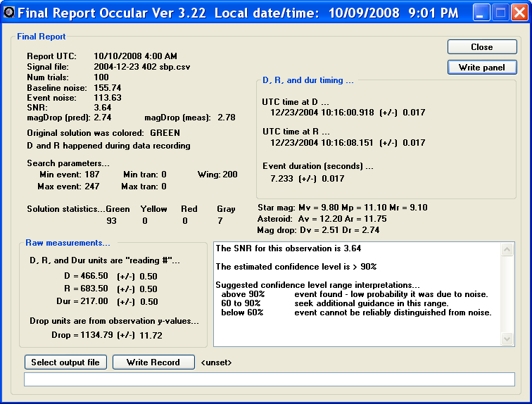The width and height of the screenshot is (532, 404).
Task: Click the Max tran: 0 parameter
Action: tap(144, 187)
